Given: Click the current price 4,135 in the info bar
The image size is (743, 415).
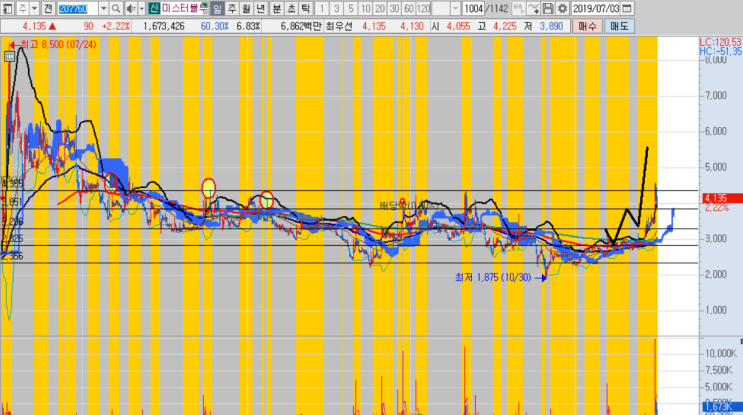Looking at the screenshot, I should 34,26.
